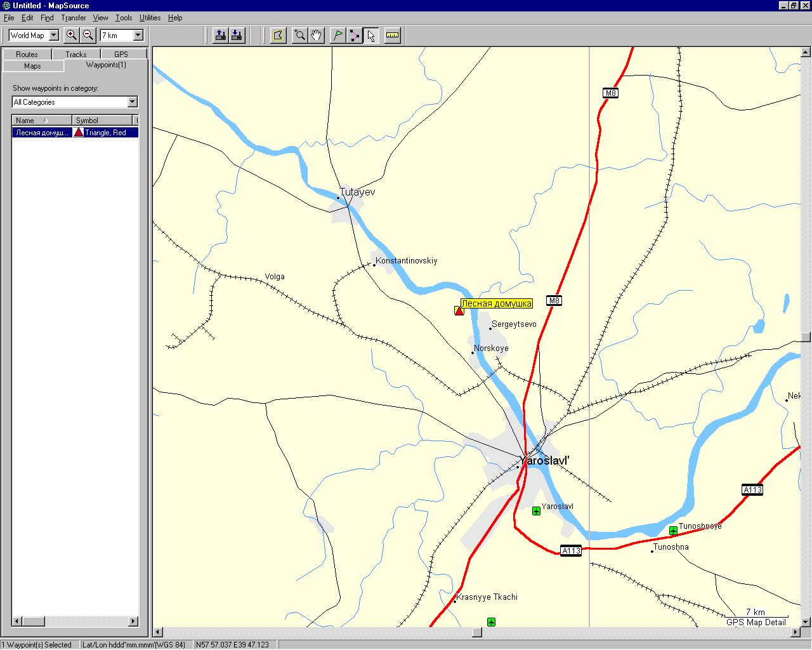Image resolution: width=812 pixels, height=650 pixels.
Task: Click the A113 road shield near Tunoshnoye
Action: click(x=752, y=490)
